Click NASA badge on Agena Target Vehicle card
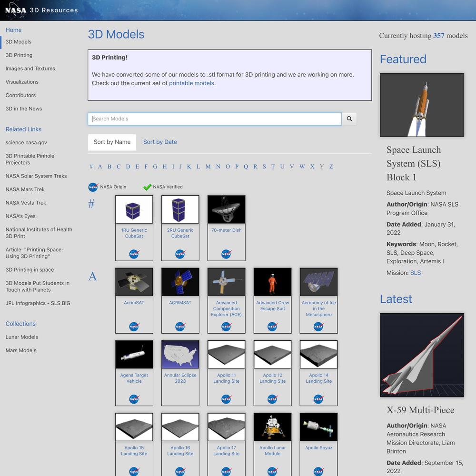Image resolution: width=476 pixels, height=476 pixels. click(134, 399)
